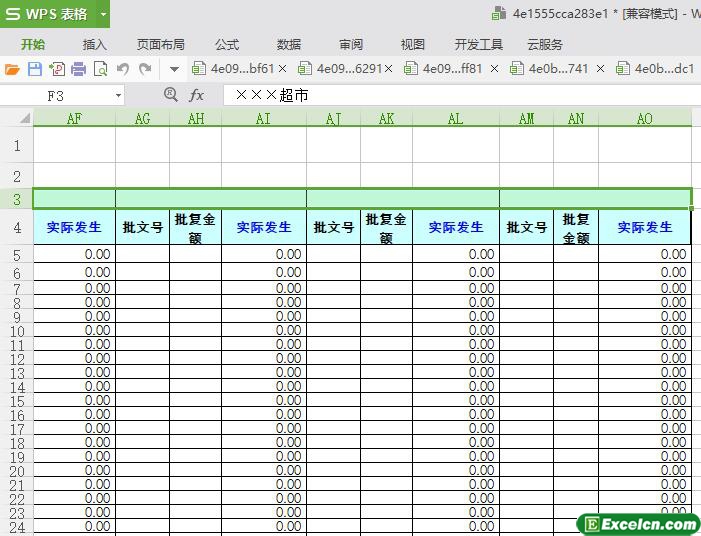The image size is (701, 536).
Task: Select row 4 header
Action: tap(16, 227)
